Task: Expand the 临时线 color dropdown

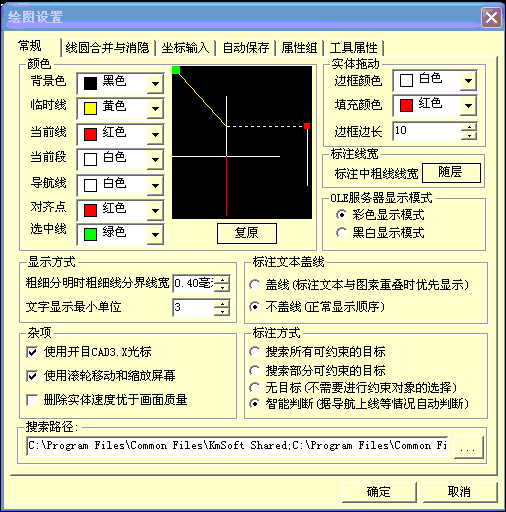Action: (x=155, y=108)
